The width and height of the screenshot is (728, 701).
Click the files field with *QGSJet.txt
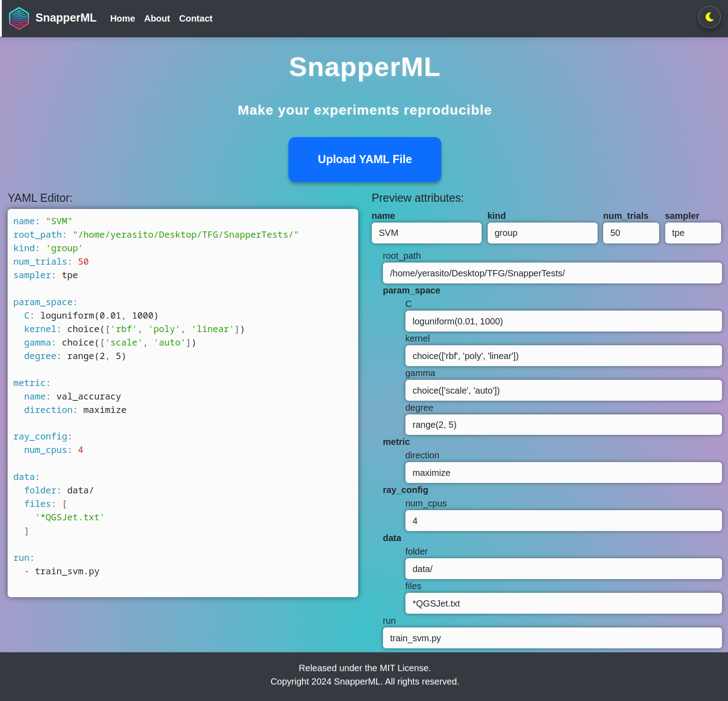564,603
